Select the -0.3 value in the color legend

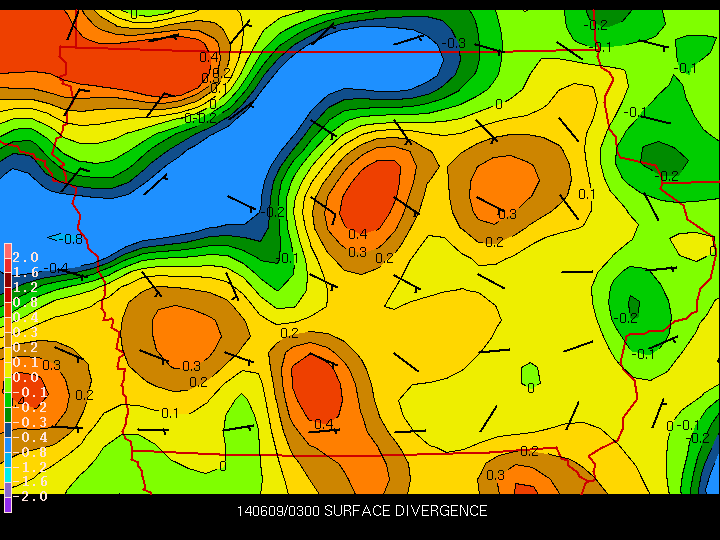click(30, 422)
